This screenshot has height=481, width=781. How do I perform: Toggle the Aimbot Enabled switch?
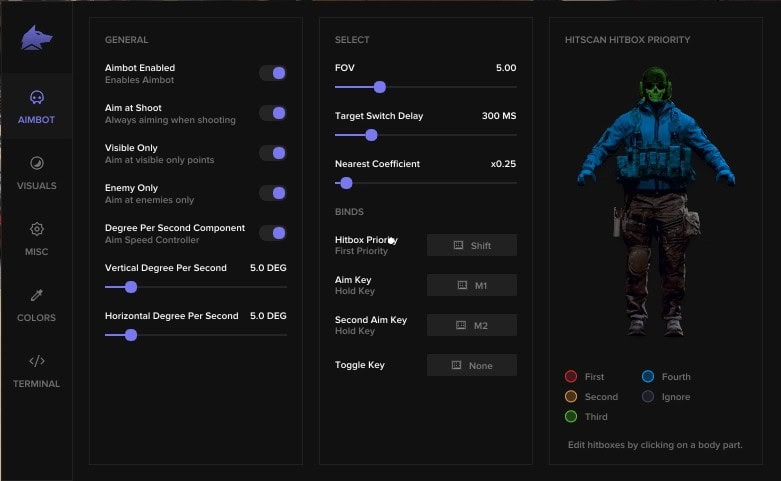(x=273, y=73)
